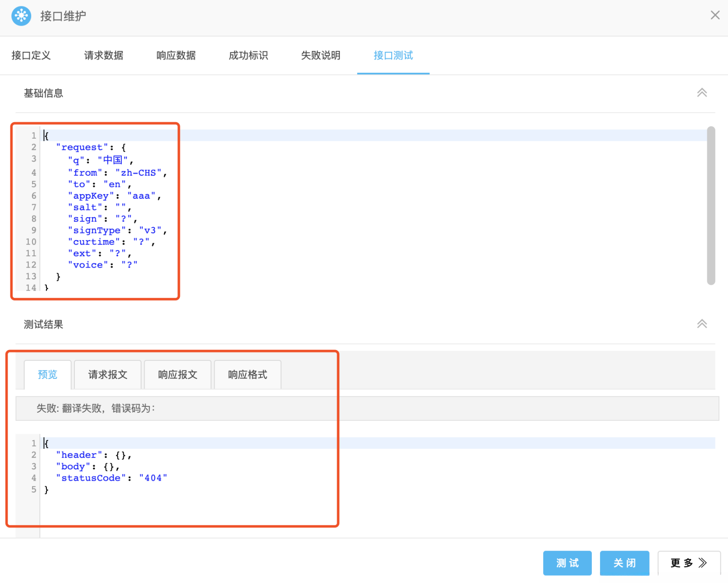Image resolution: width=728 pixels, height=587 pixels.
Task: Click the "from": "zh-CHS" line in editor
Action: click(117, 173)
